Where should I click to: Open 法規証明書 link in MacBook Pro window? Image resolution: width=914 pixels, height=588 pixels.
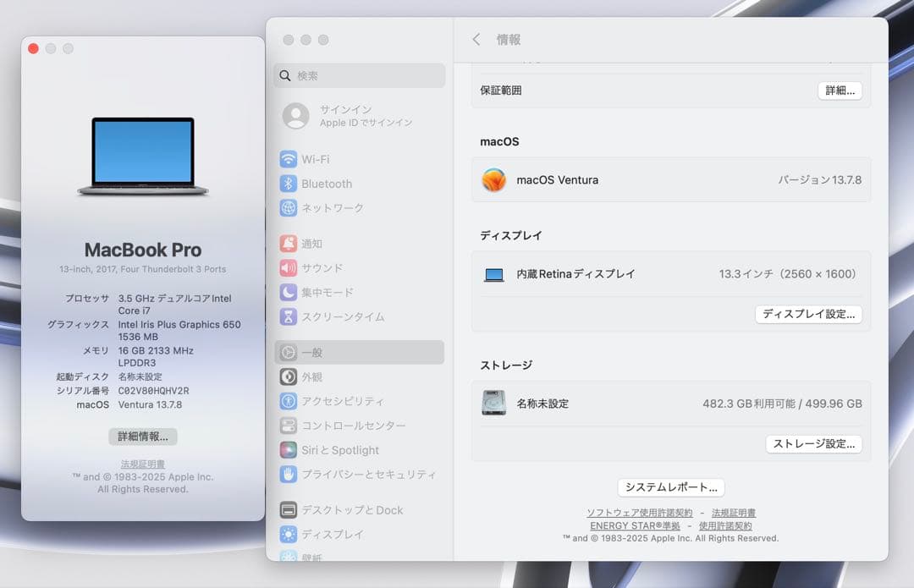point(143,464)
